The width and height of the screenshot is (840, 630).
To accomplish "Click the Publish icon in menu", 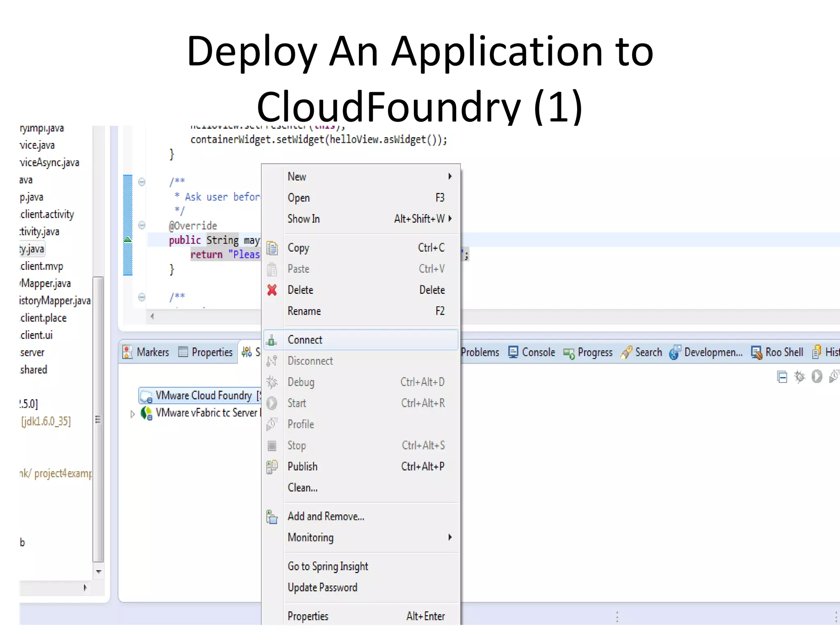I will (272, 467).
